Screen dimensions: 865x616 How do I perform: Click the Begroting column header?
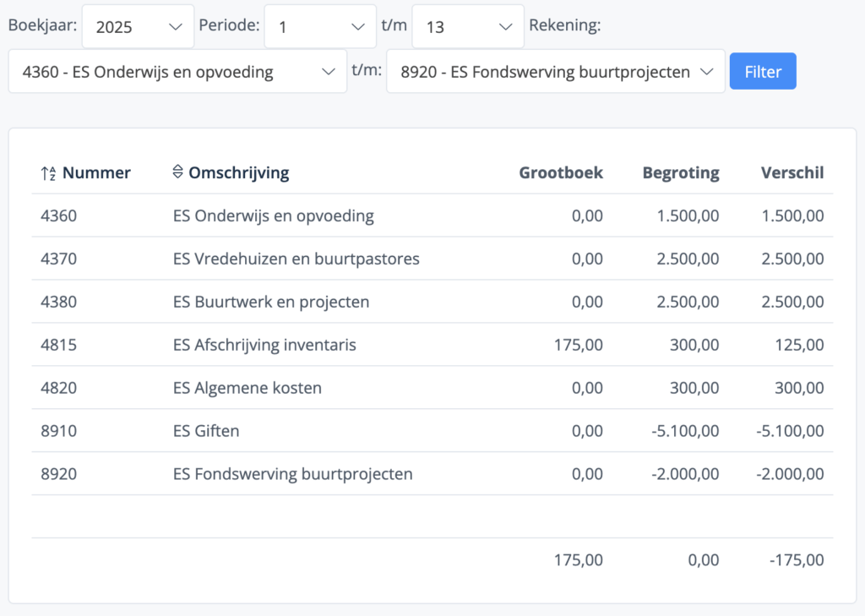(x=681, y=173)
